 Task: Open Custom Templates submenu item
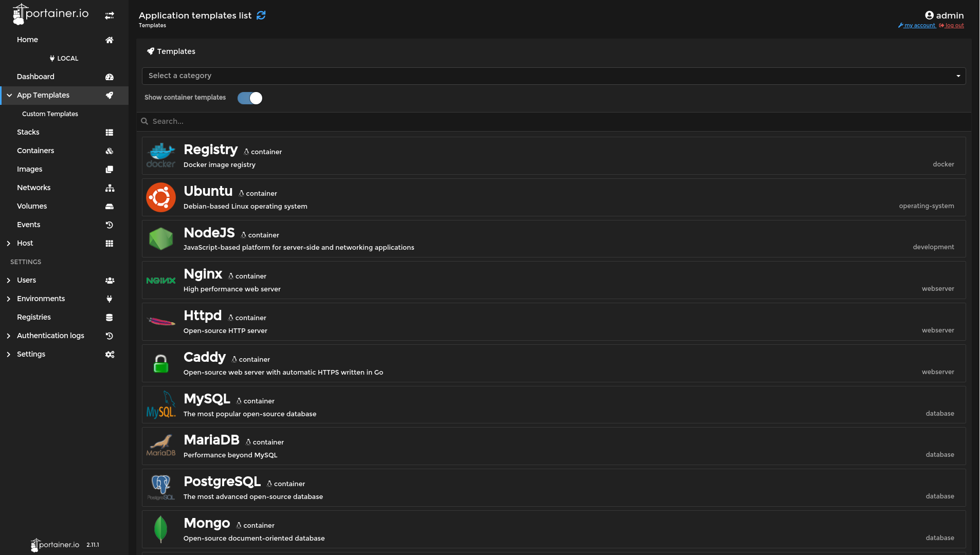pos(50,114)
